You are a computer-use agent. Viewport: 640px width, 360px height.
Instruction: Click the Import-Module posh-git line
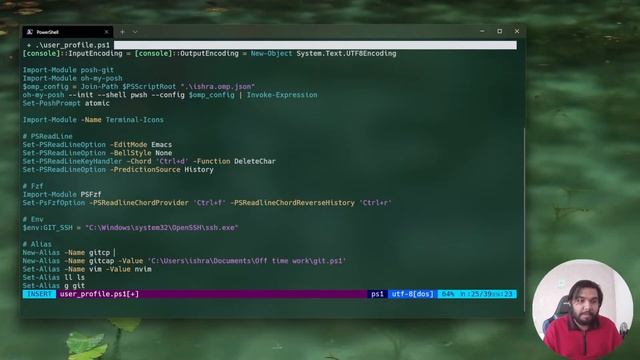tap(68, 70)
